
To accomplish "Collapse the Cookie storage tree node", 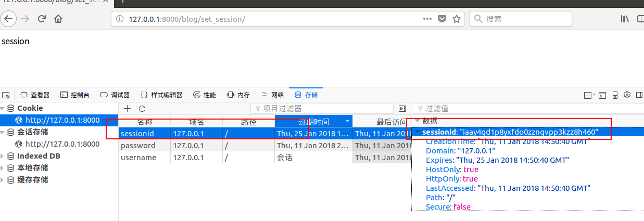I will point(3,108).
